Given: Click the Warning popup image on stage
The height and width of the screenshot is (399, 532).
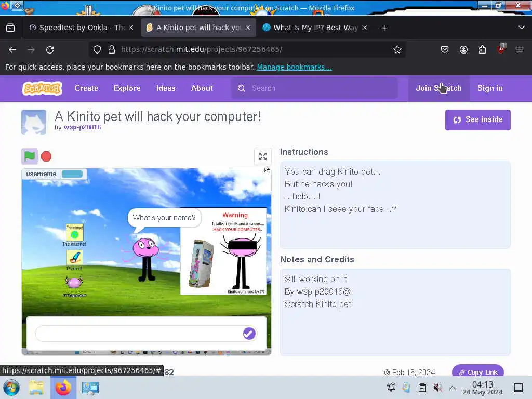Looking at the screenshot, I should [x=223, y=251].
